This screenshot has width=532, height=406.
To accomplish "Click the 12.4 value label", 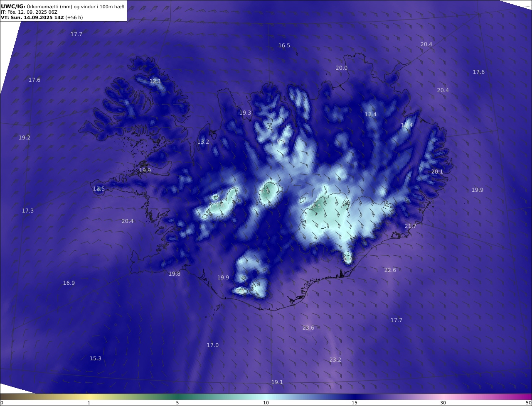I will pos(371,115).
